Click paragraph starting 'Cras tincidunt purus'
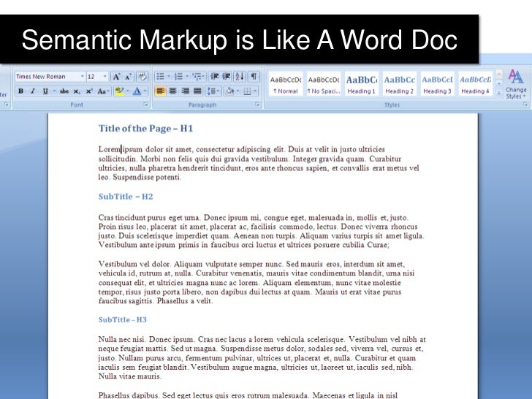This screenshot has width=532, height=399. point(262,231)
